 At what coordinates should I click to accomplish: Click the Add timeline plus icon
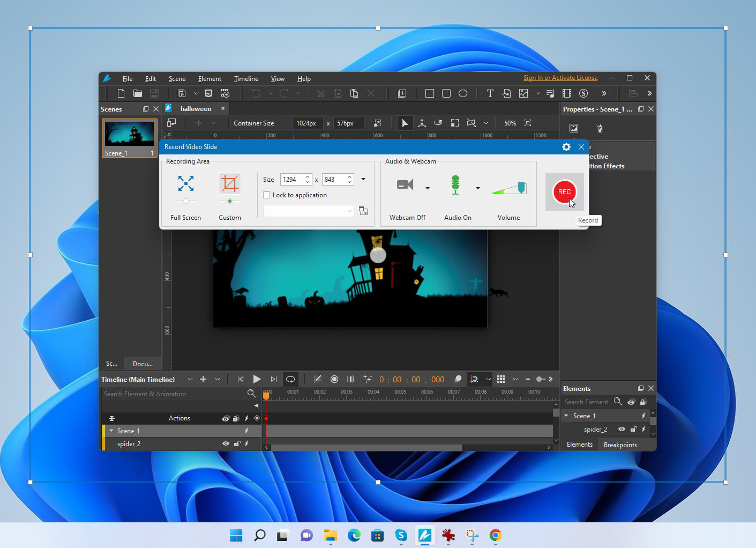203,379
